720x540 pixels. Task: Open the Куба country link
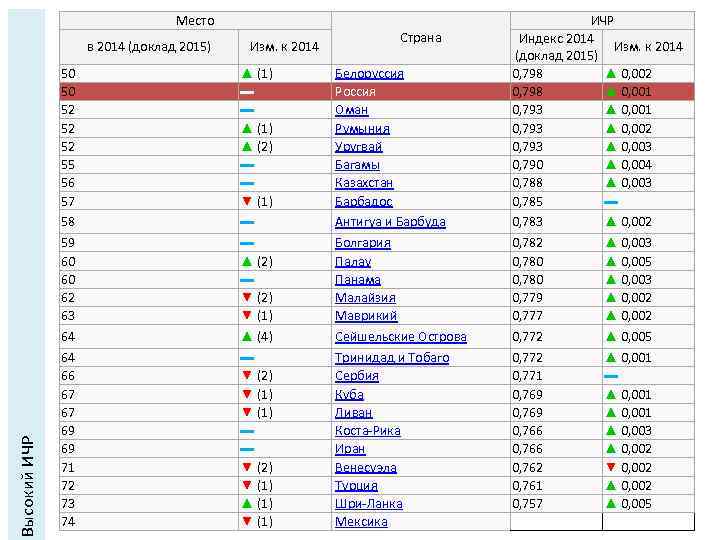pos(349,394)
